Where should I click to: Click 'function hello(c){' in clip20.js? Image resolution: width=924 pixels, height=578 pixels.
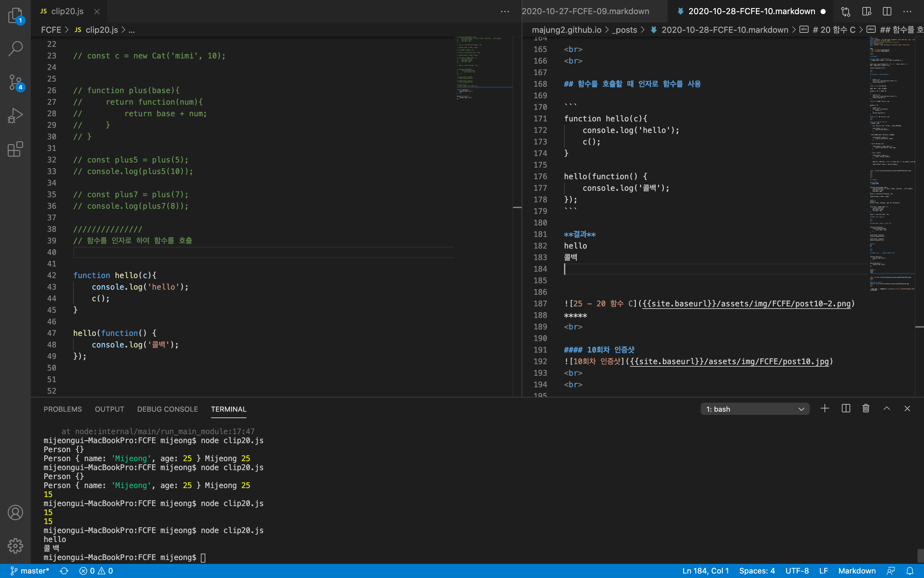tap(115, 275)
